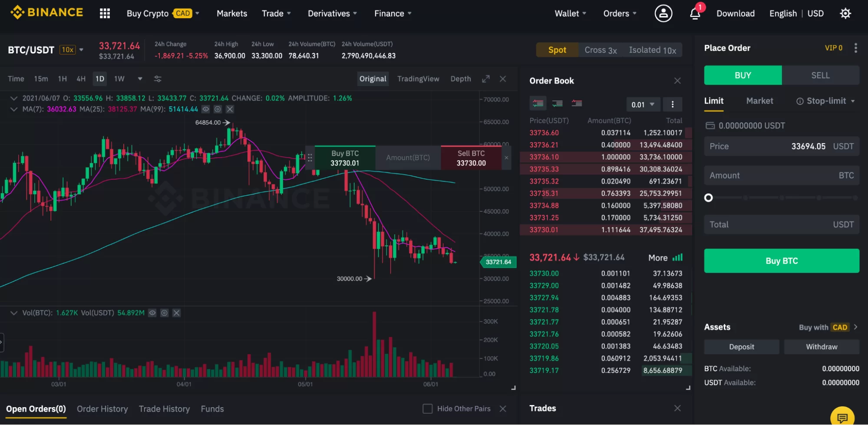Click the amount percentage slider handle
This screenshot has height=425, width=868.
coord(708,198)
